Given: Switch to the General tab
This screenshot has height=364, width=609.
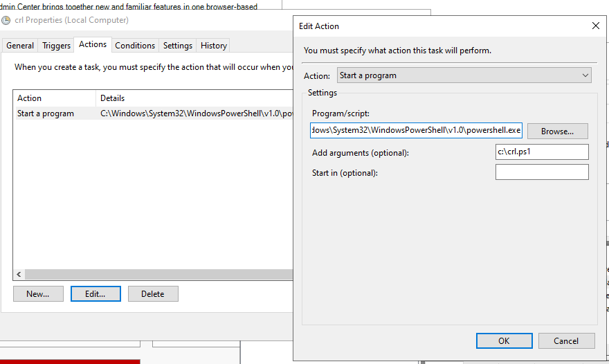Looking at the screenshot, I should pos(20,46).
